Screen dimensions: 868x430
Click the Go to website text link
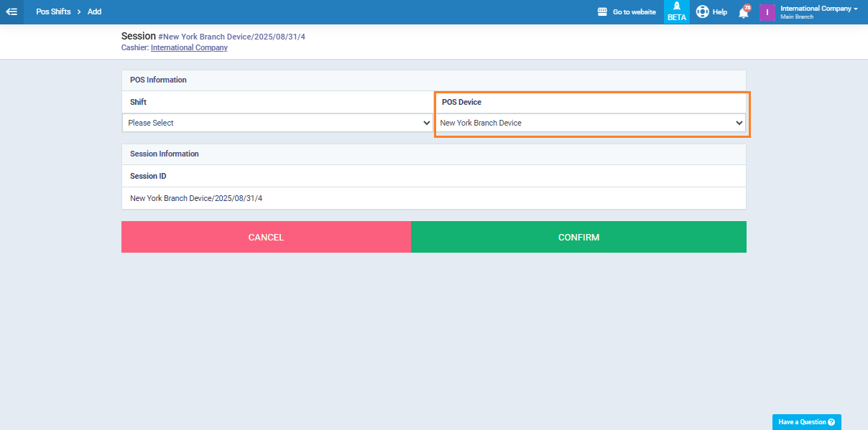pyautogui.click(x=634, y=12)
